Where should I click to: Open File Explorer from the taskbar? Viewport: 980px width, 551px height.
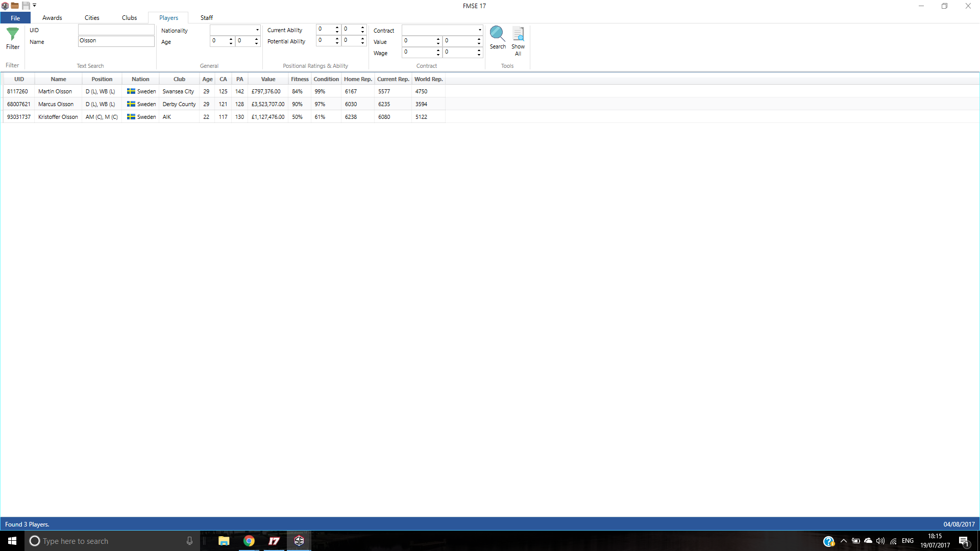[x=224, y=541]
